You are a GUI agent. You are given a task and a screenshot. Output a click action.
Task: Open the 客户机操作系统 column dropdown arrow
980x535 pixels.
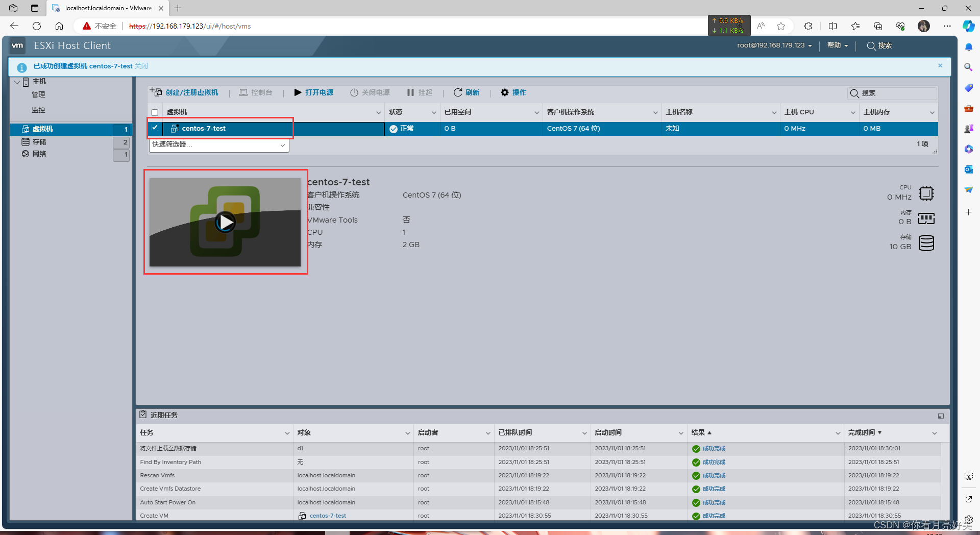pyautogui.click(x=655, y=112)
